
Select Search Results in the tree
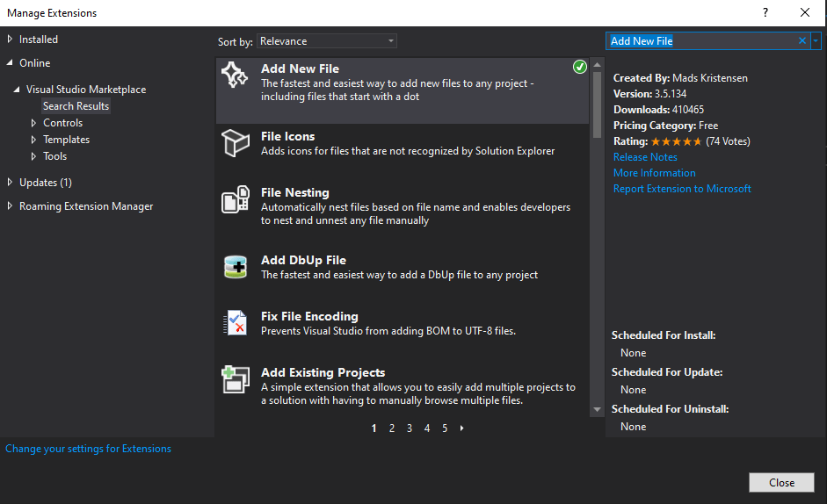pyautogui.click(x=76, y=106)
